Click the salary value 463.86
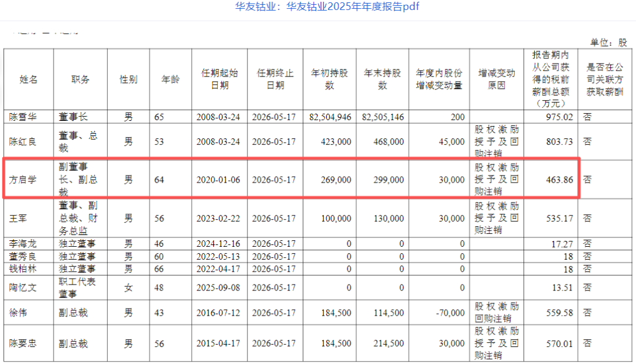Image resolution: width=636 pixels, height=364 pixels. tap(559, 180)
